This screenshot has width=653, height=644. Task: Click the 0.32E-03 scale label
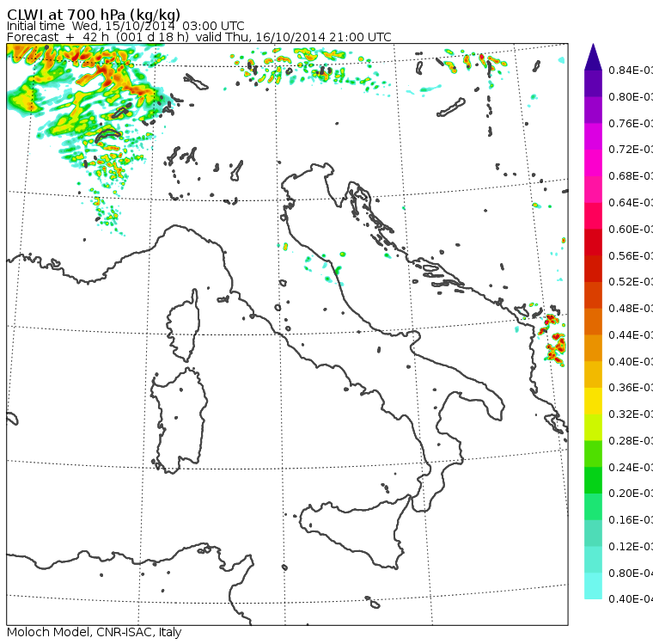(631, 414)
